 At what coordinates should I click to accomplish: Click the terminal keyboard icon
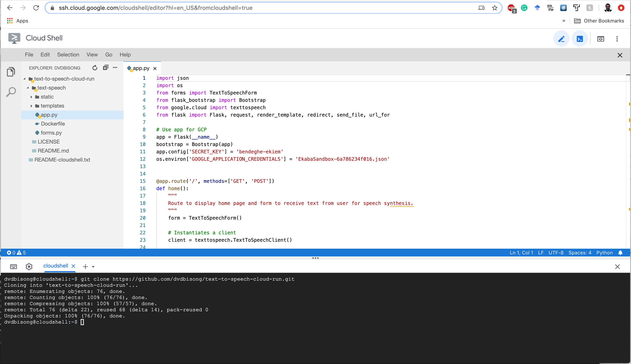(14, 266)
